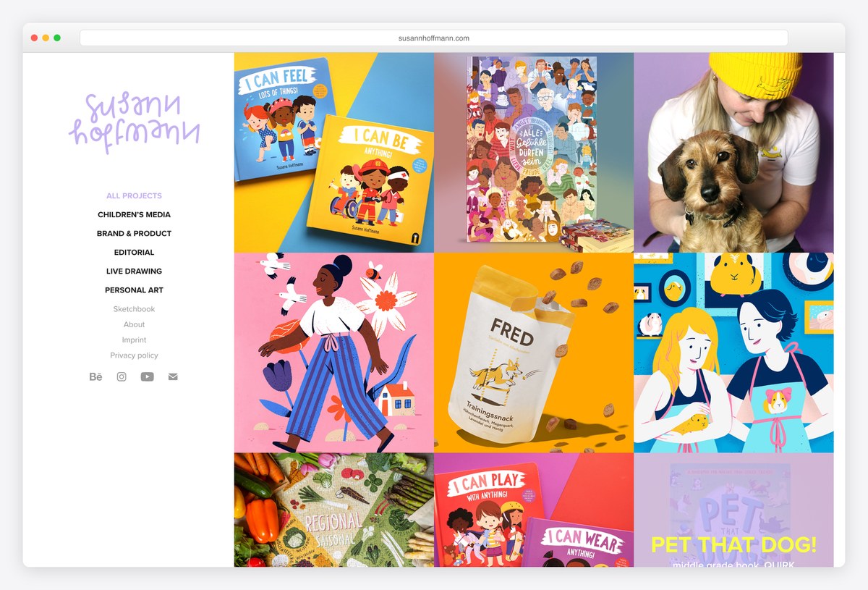Open the Behance profile icon
Viewport: 868px width, 590px height.
pyautogui.click(x=95, y=376)
